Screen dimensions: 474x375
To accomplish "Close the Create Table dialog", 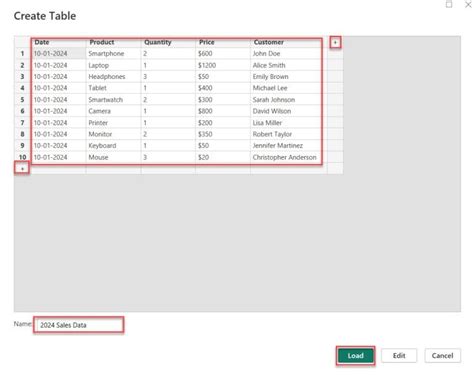I will (x=468, y=4).
